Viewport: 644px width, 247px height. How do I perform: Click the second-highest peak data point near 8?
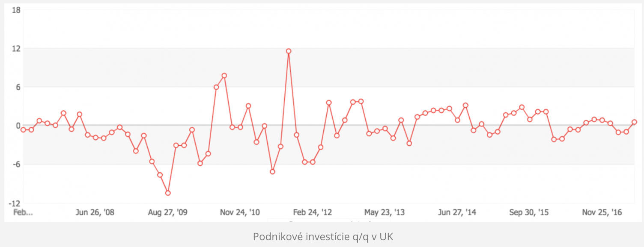click(224, 76)
